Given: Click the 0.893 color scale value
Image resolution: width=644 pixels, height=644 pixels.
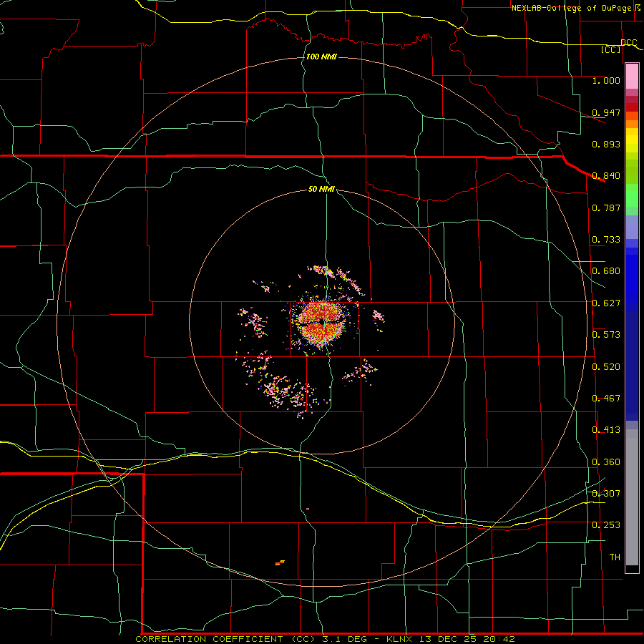Looking at the screenshot, I should click(x=606, y=144).
